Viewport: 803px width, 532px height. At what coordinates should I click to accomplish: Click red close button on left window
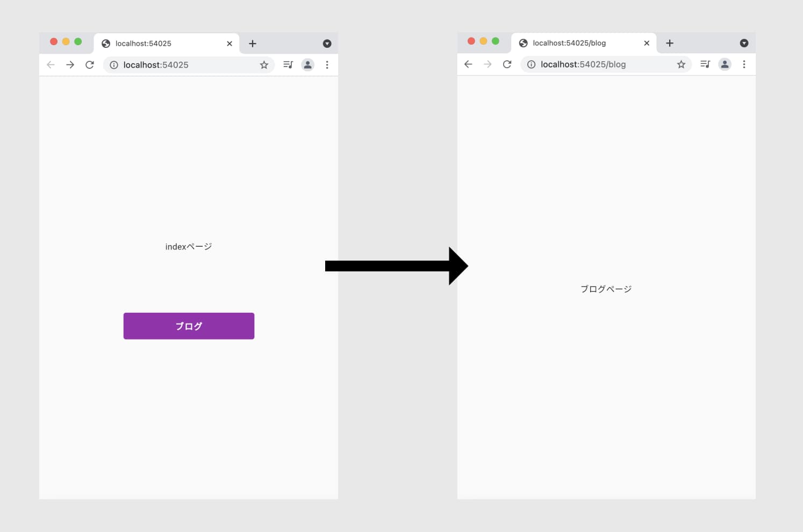[54, 41]
